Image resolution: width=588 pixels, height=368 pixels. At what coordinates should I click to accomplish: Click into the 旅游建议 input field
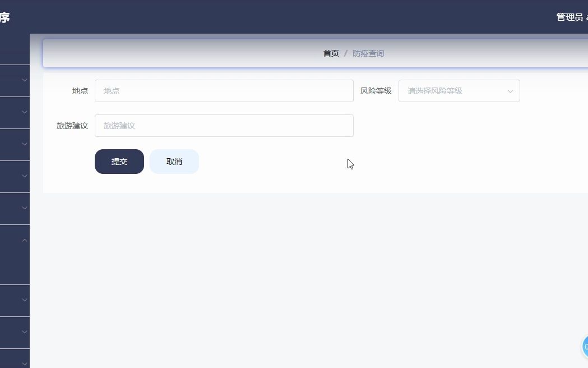point(224,125)
